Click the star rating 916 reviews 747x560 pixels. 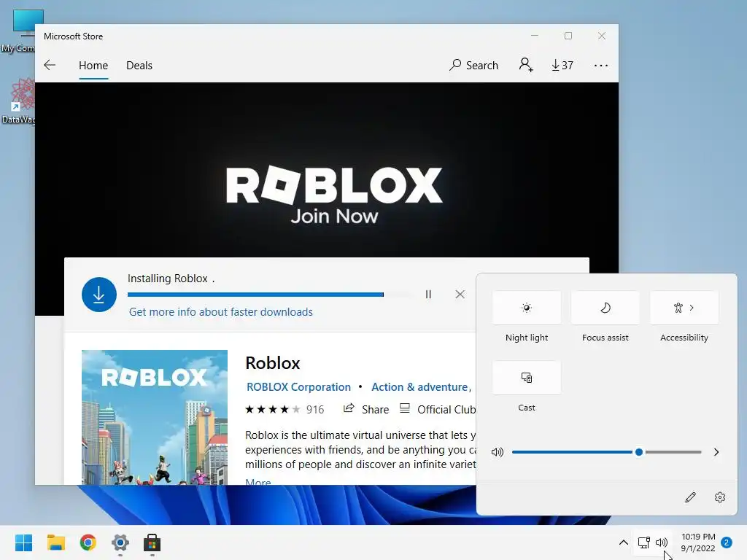(285, 410)
